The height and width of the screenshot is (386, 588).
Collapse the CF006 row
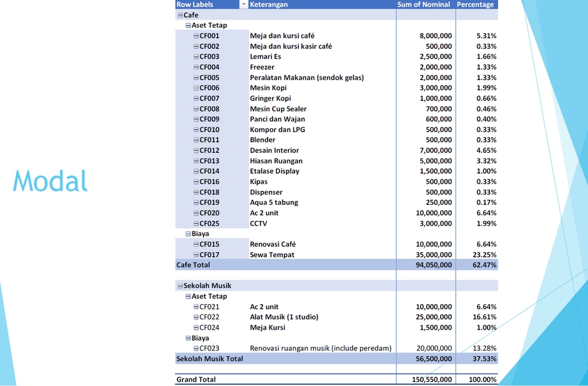coord(196,88)
